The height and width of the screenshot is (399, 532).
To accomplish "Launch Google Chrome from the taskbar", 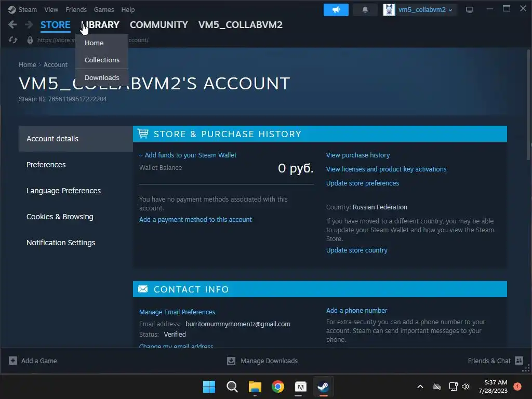I will tap(278, 387).
